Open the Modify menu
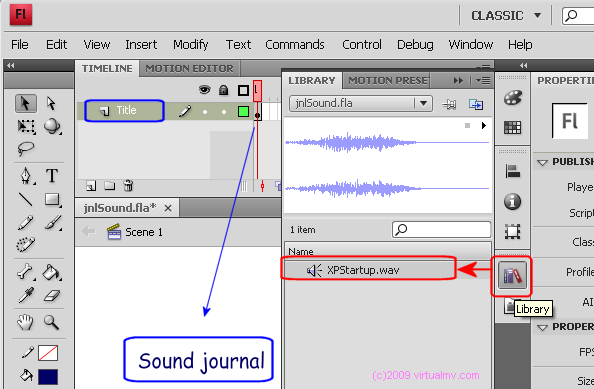 click(x=191, y=45)
